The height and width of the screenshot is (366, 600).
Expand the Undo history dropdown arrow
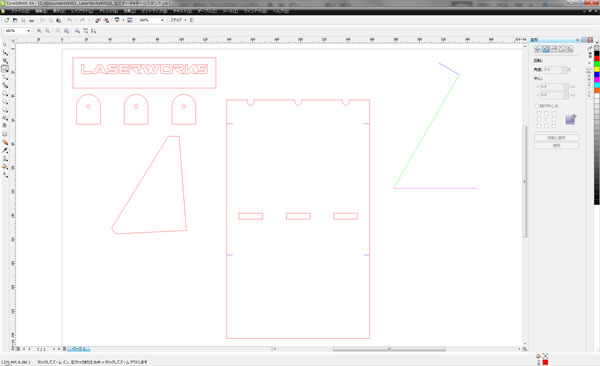75,20
